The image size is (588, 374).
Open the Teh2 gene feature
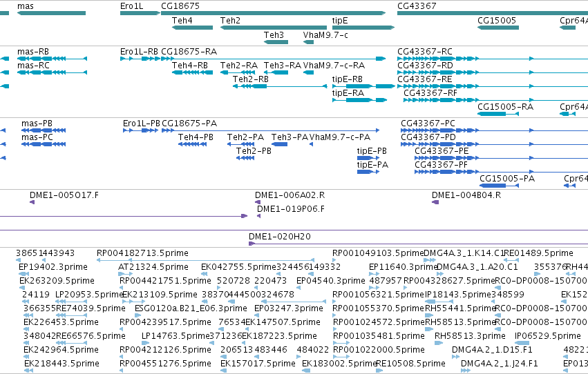point(274,28)
